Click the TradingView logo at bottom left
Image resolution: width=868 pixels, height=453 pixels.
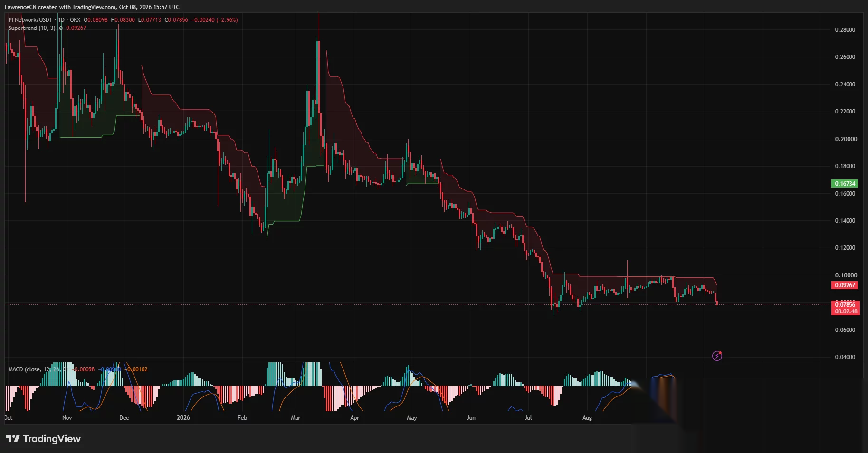43,439
